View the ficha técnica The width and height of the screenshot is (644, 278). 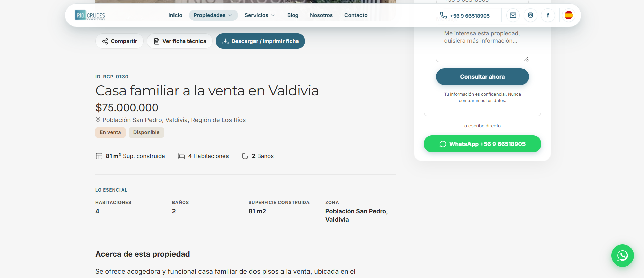pos(180,41)
